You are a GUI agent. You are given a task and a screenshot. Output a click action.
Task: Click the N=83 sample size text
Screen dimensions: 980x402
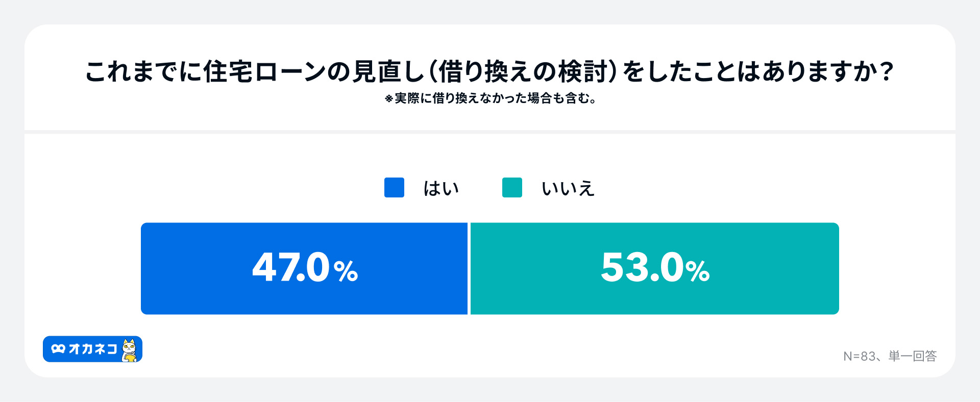tap(859, 356)
